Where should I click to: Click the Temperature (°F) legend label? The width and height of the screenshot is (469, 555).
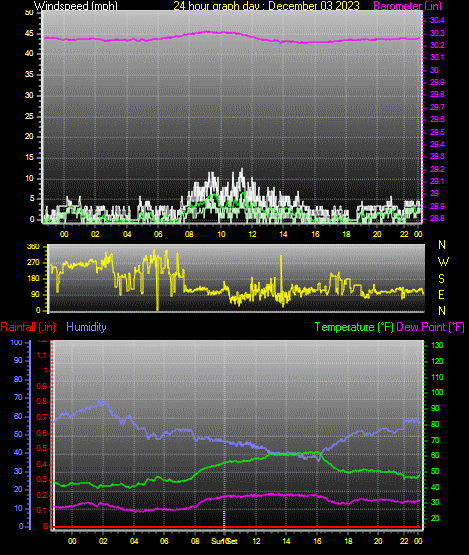pos(354,327)
